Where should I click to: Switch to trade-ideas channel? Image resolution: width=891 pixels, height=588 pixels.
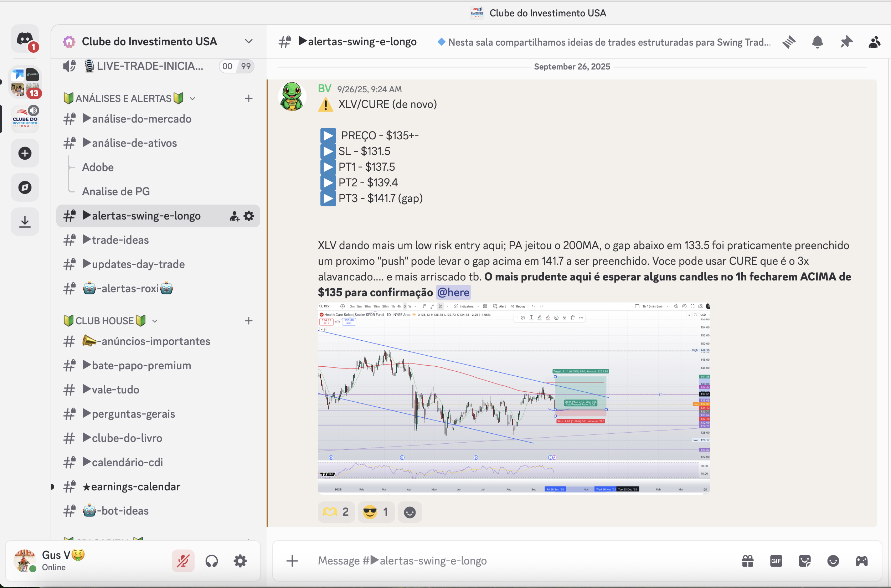(120, 240)
